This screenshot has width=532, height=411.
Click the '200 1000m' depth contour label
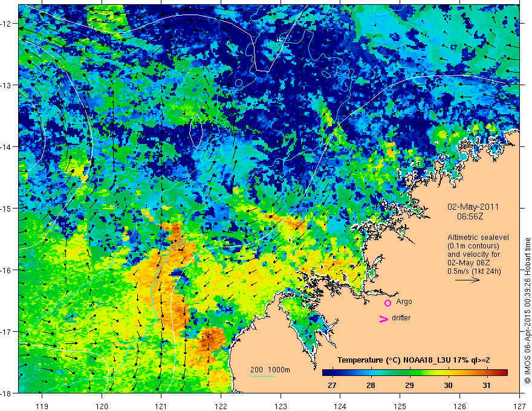click(x=270, y=370)
